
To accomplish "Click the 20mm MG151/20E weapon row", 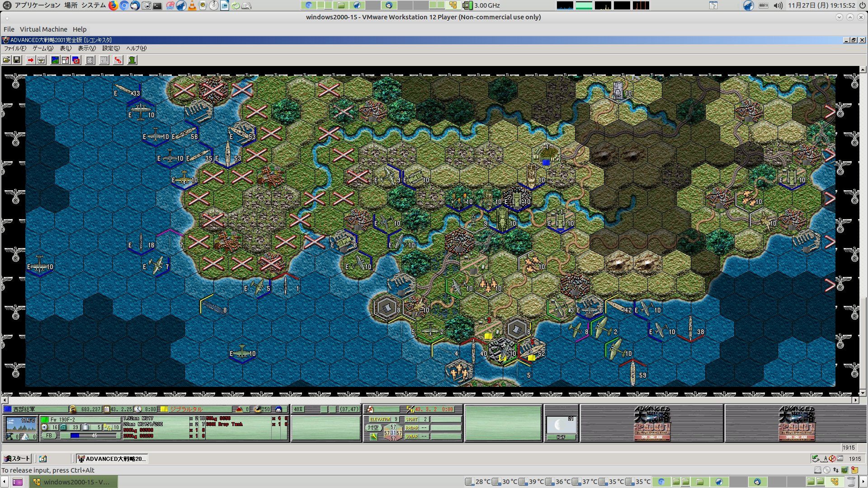I will pyautogui.click(x=164, y=424).
